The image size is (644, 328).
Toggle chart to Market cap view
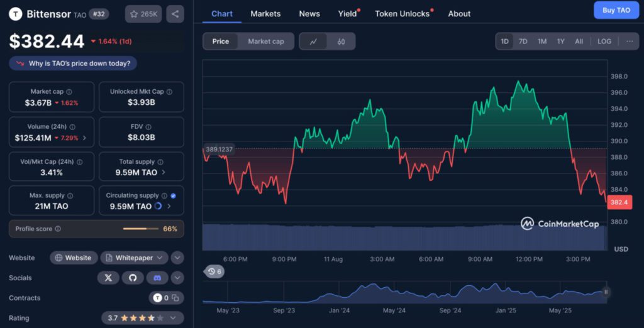point(265,41)
